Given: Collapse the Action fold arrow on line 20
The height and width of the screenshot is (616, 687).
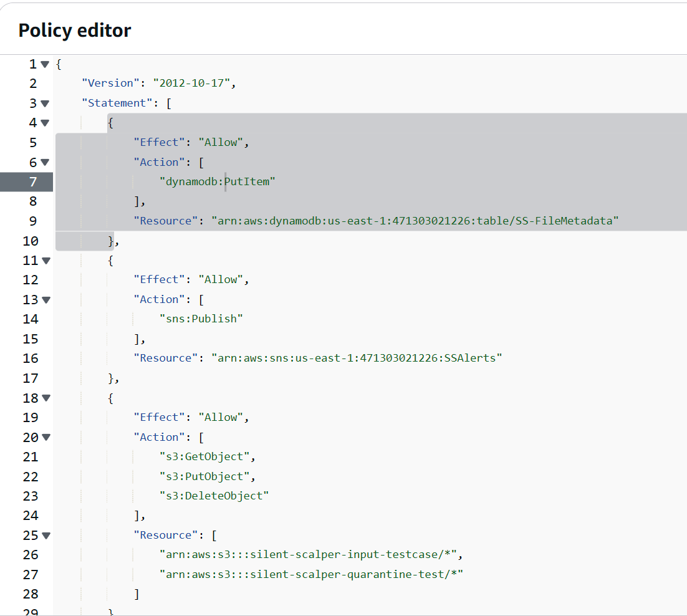Looking at the screenshot, I should 46,437.
